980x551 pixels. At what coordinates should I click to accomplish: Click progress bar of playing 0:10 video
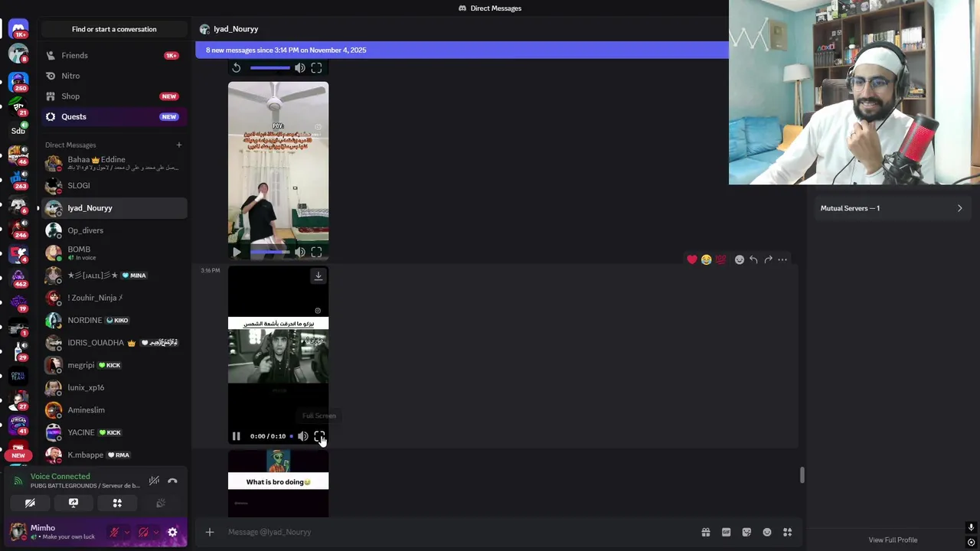click(291, 436)
